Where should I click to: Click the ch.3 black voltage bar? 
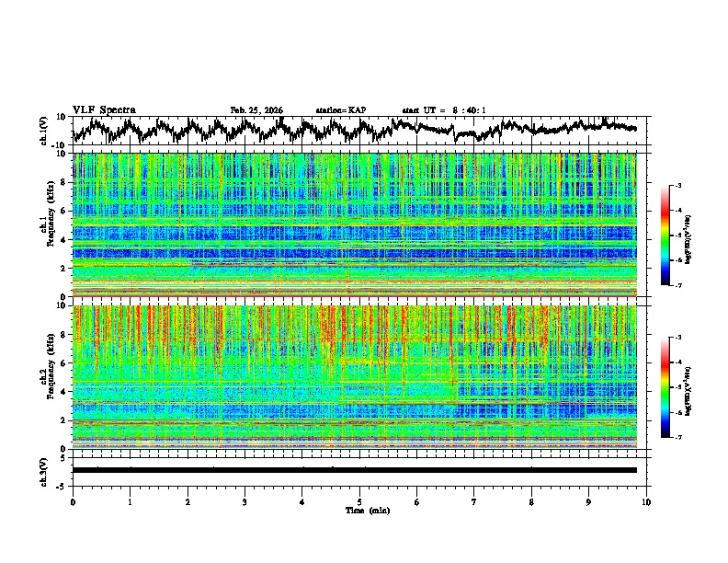point(354,470)
